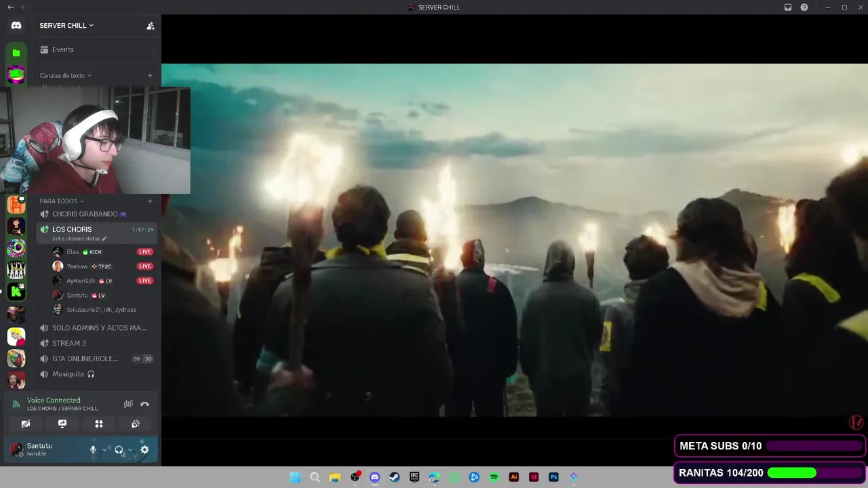Join SOLO ADMINS Y ALTOS MA... channel
This screenshot has height=488, width=868.
point(96,328)
